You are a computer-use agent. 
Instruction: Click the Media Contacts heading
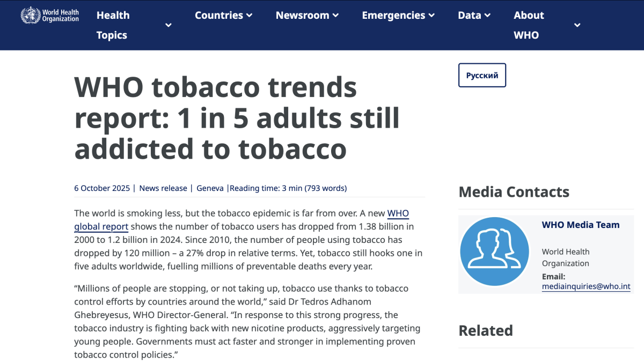point(514,192)
